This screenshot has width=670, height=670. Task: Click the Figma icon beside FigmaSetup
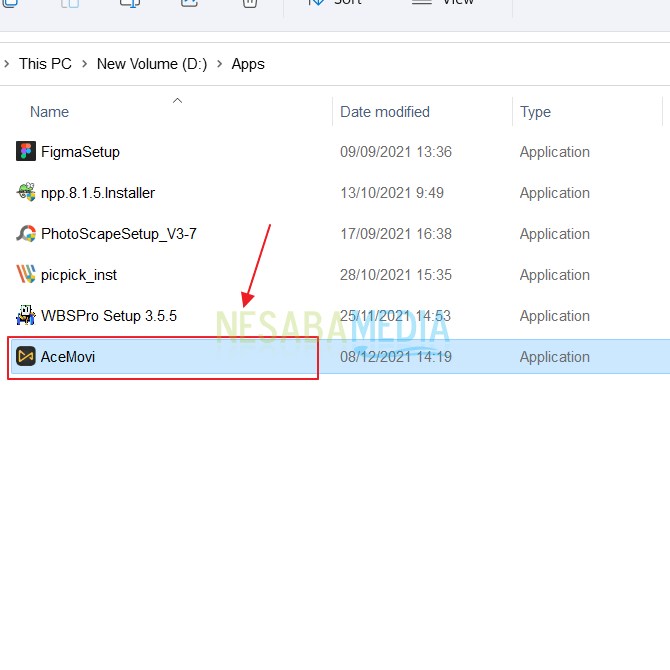[x=26, y=151]
